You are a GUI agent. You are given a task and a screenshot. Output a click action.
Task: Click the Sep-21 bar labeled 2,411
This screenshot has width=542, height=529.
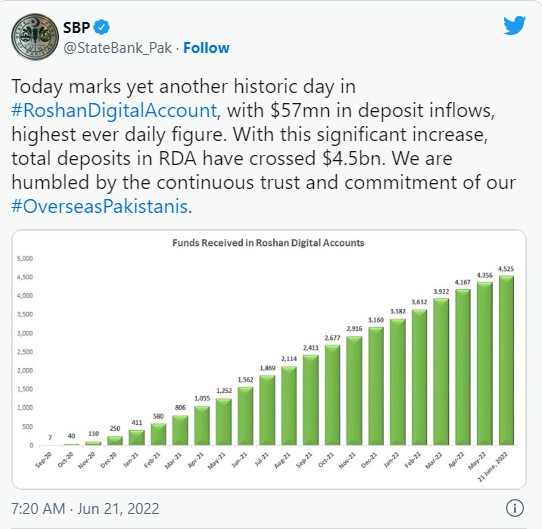tap(311, 400)
